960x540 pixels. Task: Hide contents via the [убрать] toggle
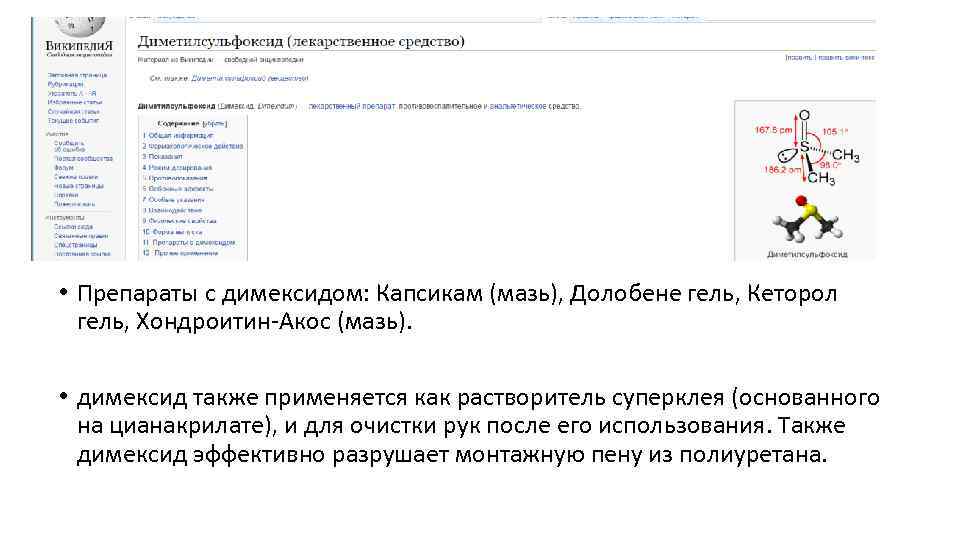tap(215, 124)
